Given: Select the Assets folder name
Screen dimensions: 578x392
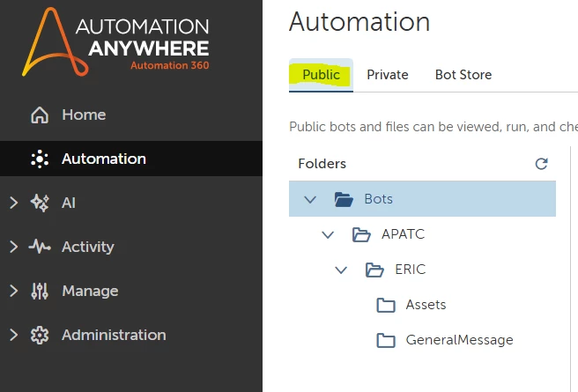Looking at the screenshot, I should click(426, 305).
